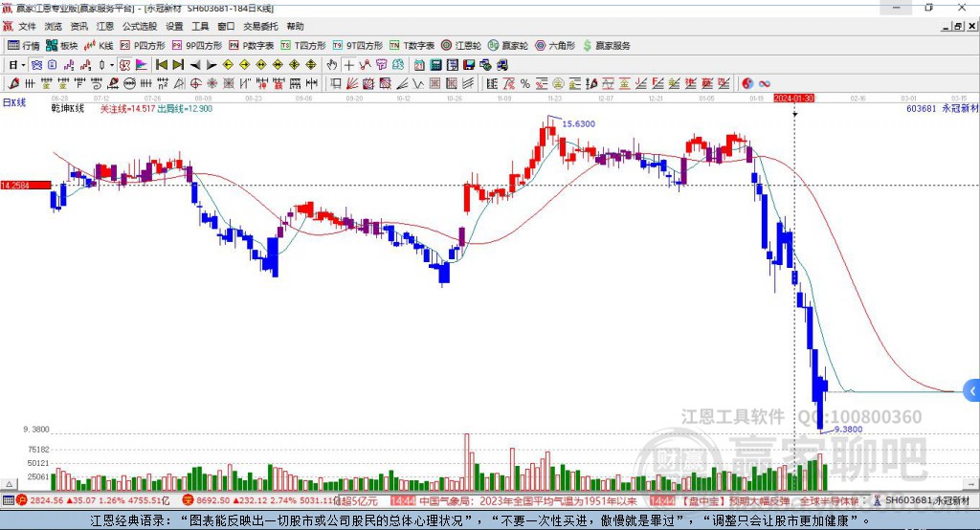Click the 2824.56 index status entry
980x530 pixels.
(x=94, y=500)
